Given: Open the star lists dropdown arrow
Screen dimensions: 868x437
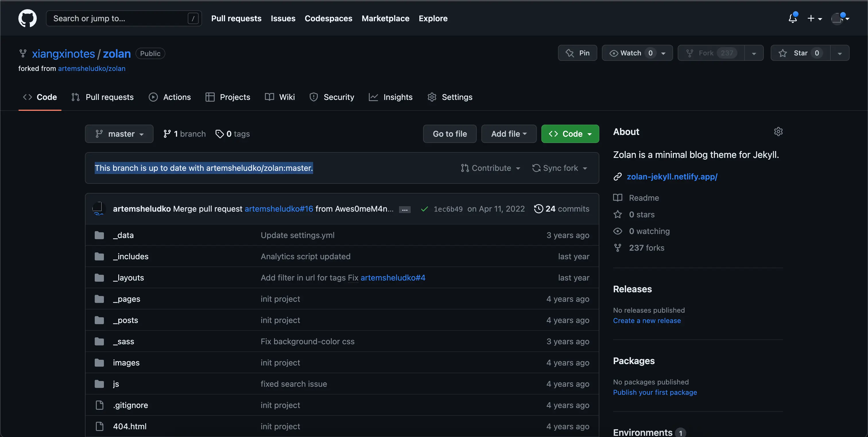Looking at the screenshot, I should click(x=840, y=53).
